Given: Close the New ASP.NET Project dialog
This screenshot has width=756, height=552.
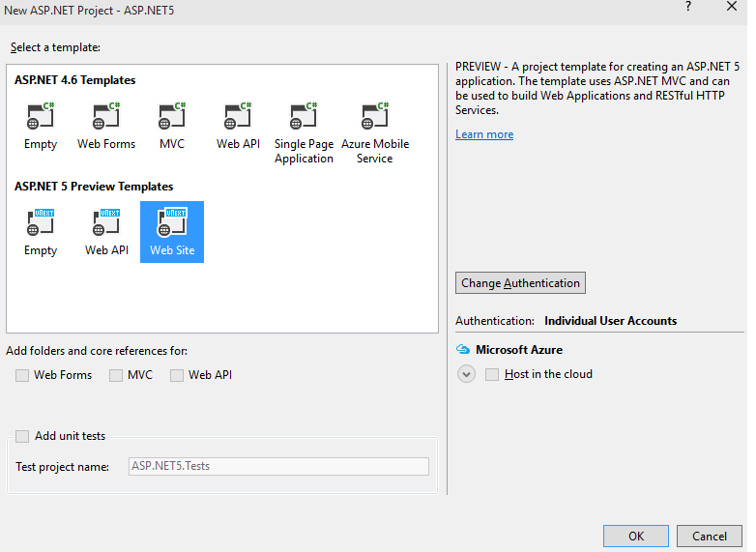Looking at the screenshot, I should coord(732,7).
